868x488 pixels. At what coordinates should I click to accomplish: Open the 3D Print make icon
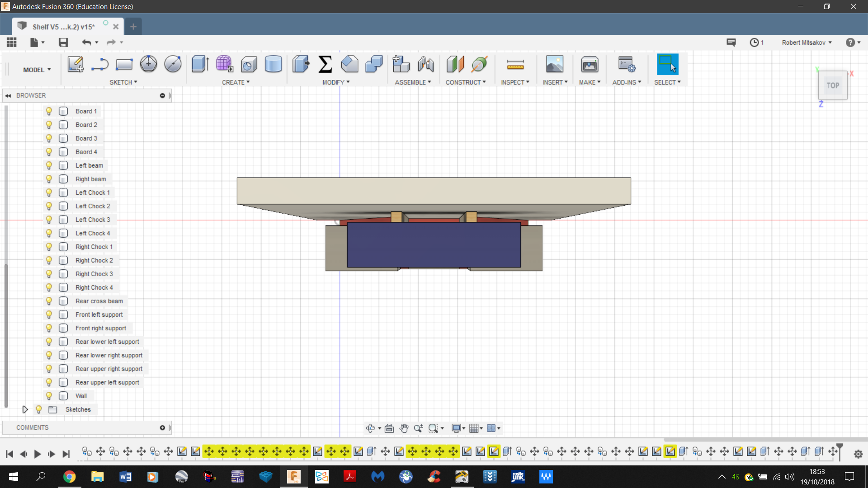590,64
